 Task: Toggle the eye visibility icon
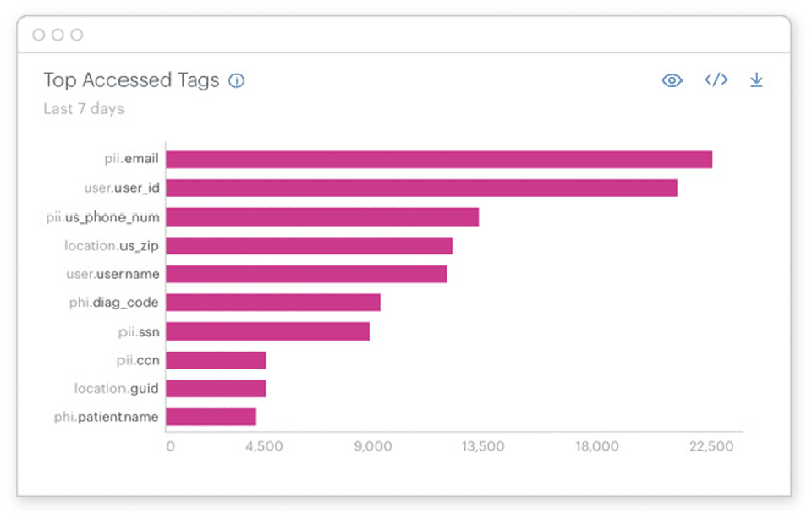click(x=672, y=80)
